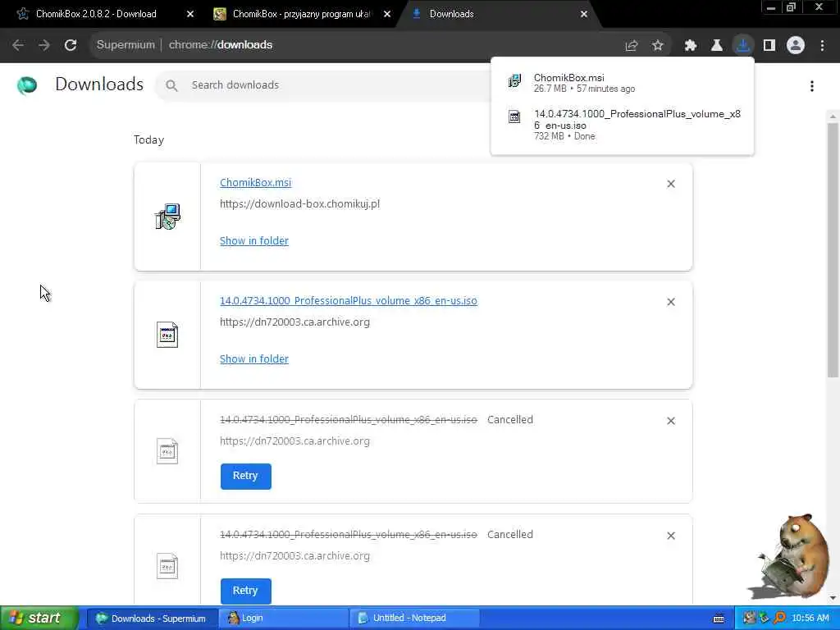Image resolution: width=840 pixels, height=630 pixels.
Task: Remove ChomikBox.msi from the list
Action: point(671,185)
